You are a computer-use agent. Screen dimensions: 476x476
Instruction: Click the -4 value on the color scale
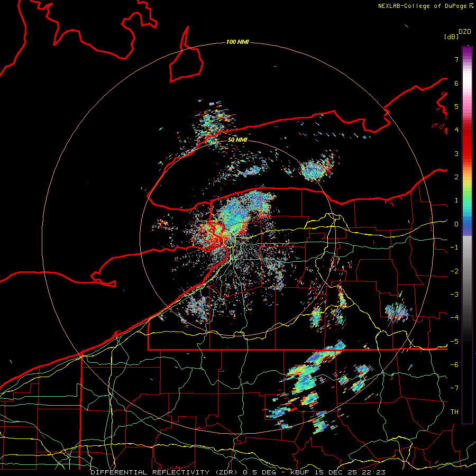point(454,317)
